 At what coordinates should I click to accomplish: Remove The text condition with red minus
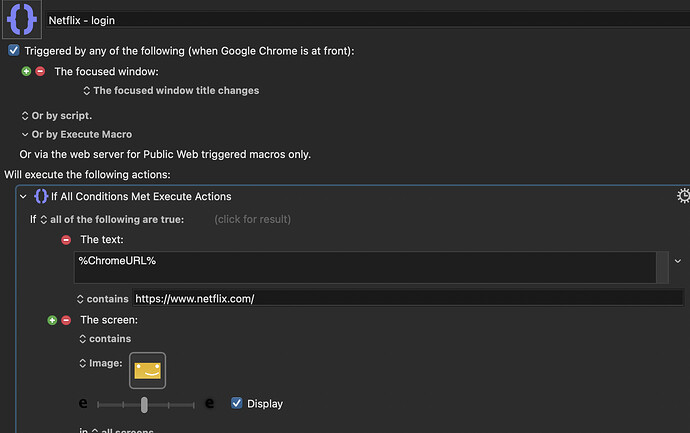pyautogui.click(x=66, y=240)
